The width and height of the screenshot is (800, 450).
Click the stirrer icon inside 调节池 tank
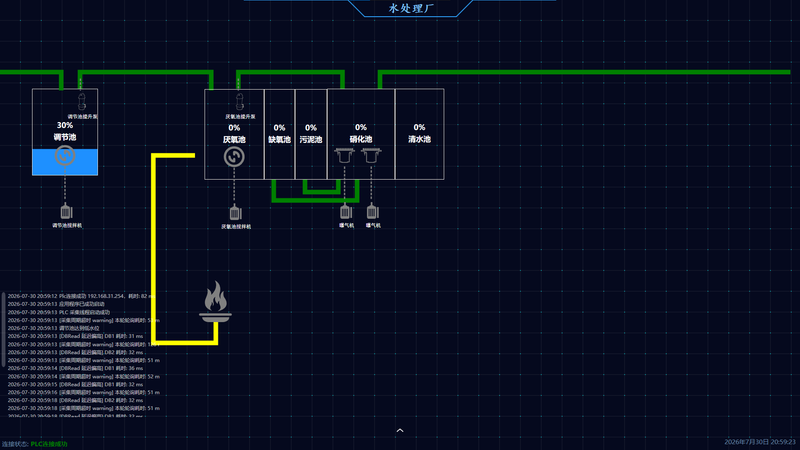tap(65, 156)
